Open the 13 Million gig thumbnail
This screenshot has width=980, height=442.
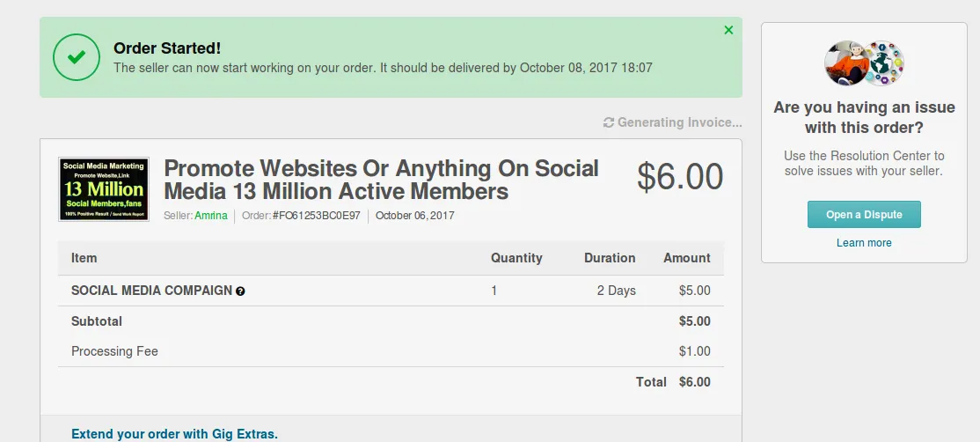pos(104,189)
